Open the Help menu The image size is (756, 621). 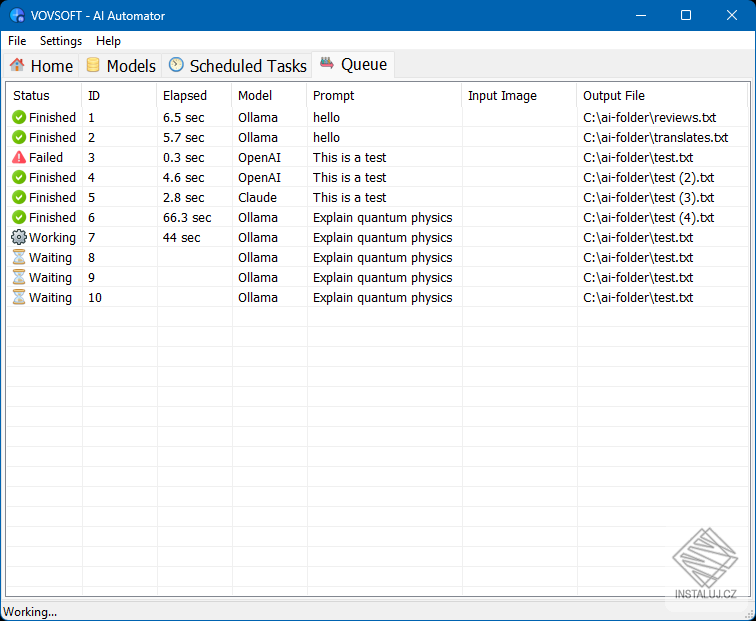108,41
